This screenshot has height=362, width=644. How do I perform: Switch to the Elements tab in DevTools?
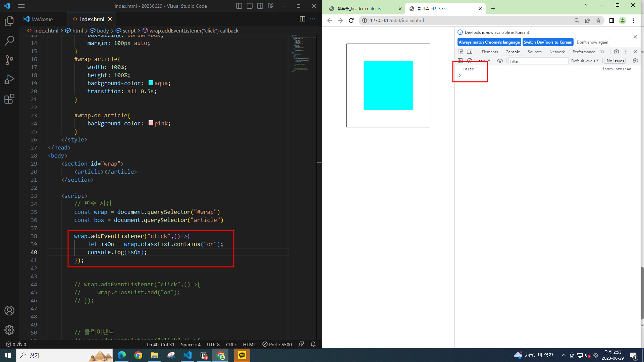click(489, 52)
